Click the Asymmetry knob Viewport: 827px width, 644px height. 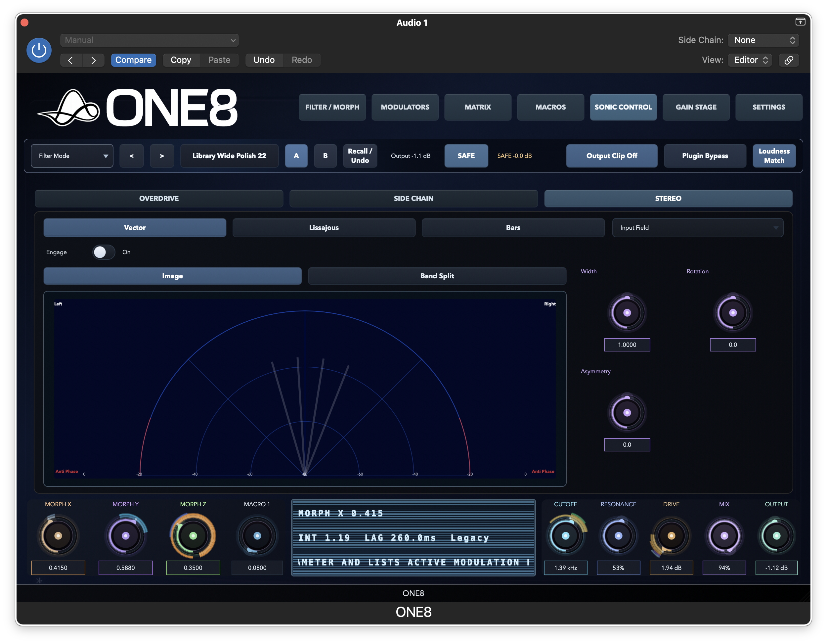[x=627, y=413]
